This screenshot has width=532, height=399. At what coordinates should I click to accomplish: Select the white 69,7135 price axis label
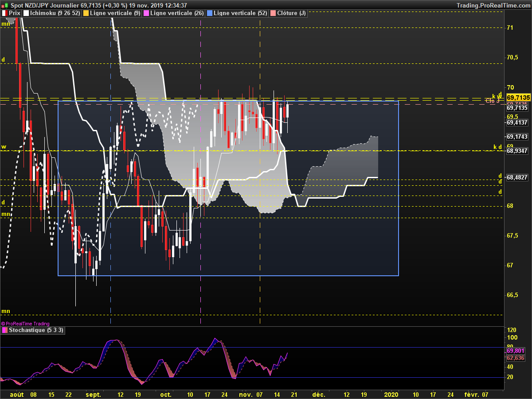tap(517, 108)
